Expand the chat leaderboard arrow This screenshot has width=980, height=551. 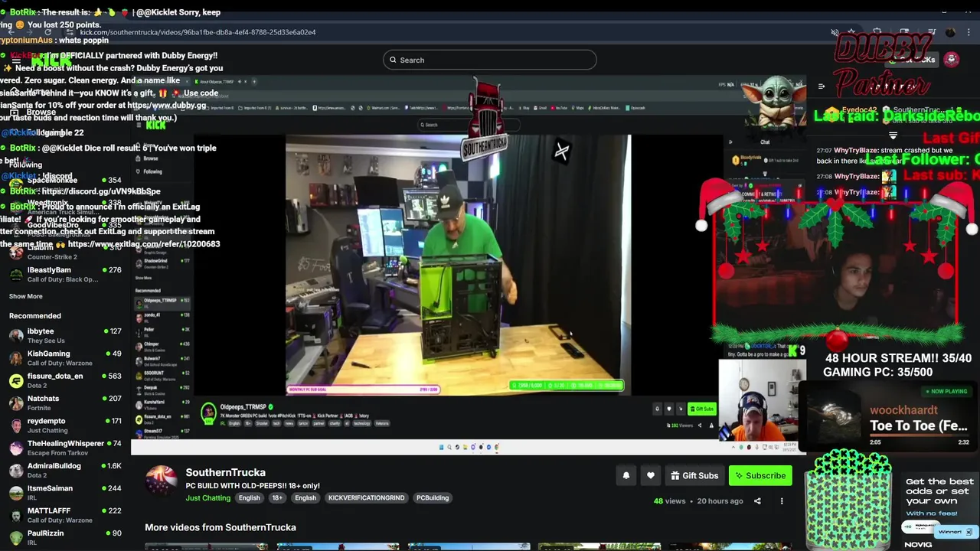893,135
